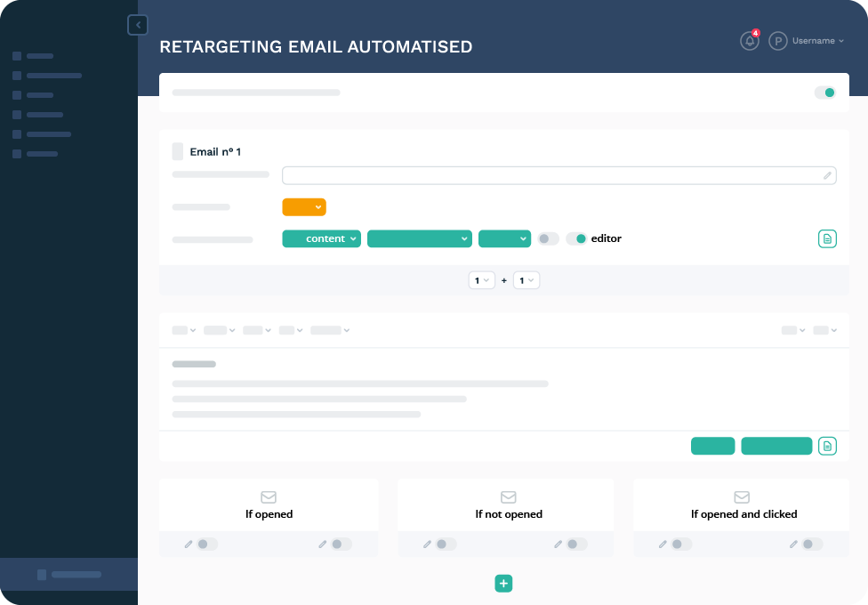Image resolution: width=868 pixels, height=605 pixels.
Task: Click right pencil icon under 'If opened and clicked'
Action: (x=793, y=544)
